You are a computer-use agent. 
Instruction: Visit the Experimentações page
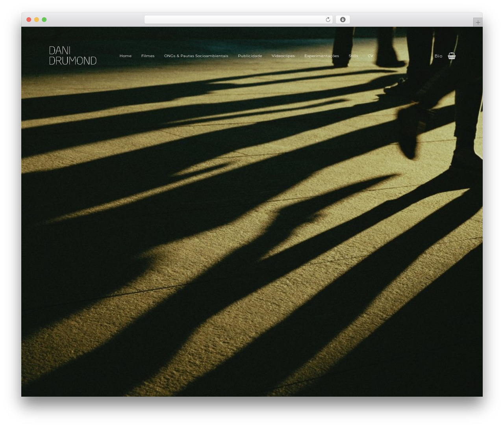point(321,56)
